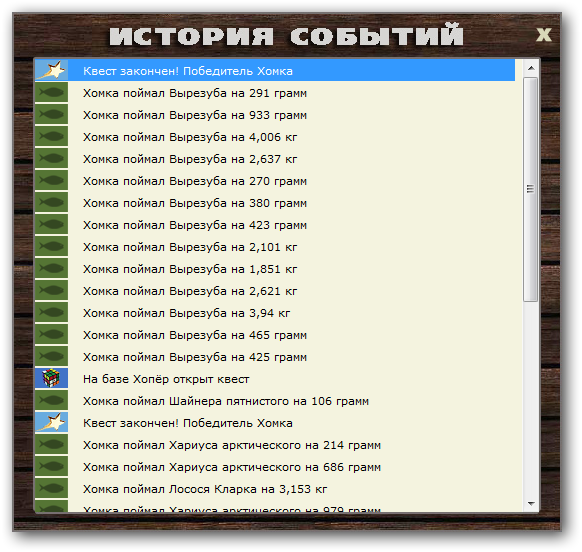Click the scrollbar down arrow
The height and width of the screenshot is (552, 582).
click(531, 504)
